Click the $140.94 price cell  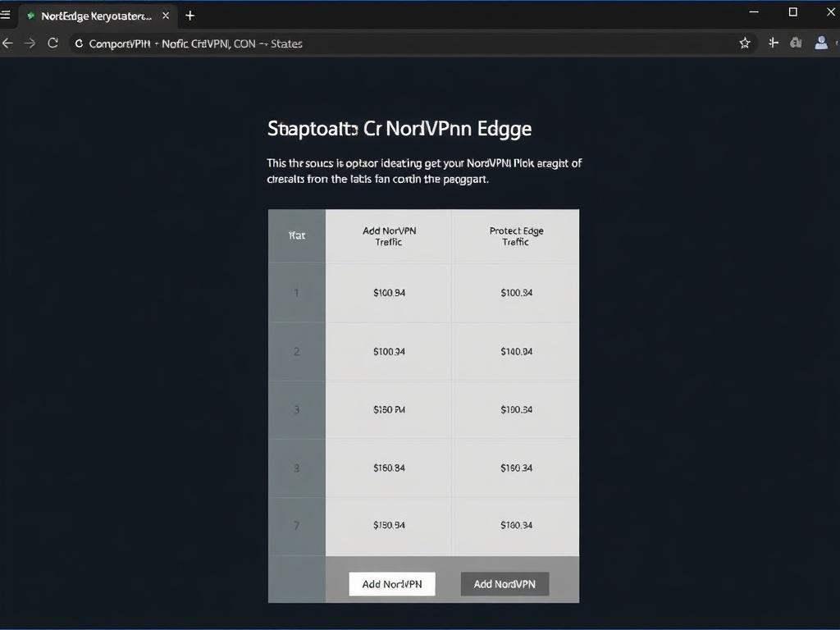click(516, 352)
